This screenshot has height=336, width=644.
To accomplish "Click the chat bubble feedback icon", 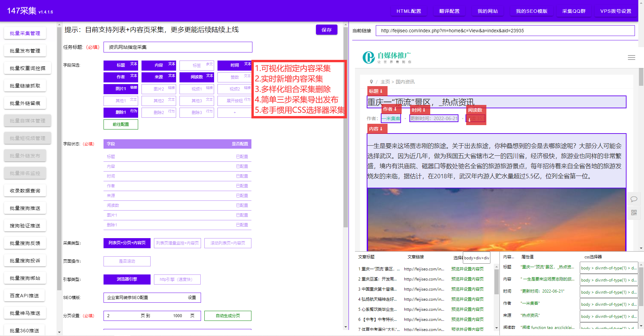I will [634, 199].
